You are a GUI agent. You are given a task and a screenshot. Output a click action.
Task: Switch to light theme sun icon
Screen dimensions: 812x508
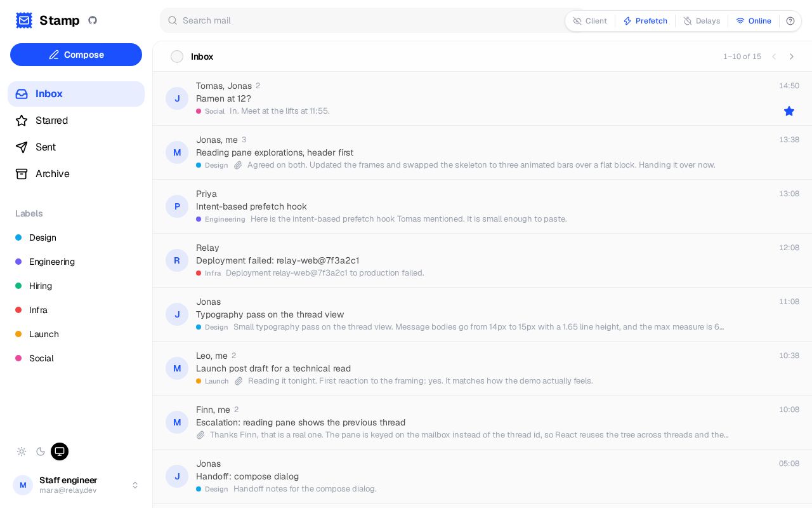(x=22, y=451)
